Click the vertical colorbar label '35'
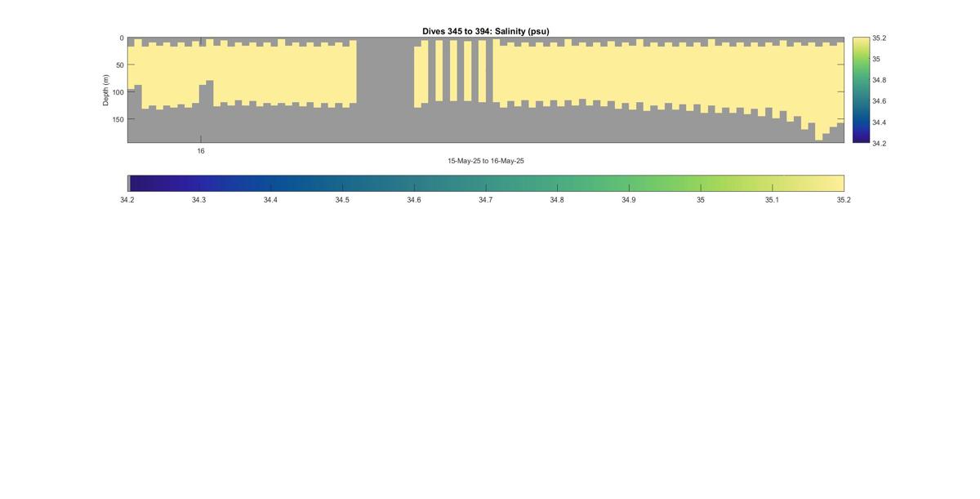The image size is (980, 499). pyautogui.click(x=876, y=59)
